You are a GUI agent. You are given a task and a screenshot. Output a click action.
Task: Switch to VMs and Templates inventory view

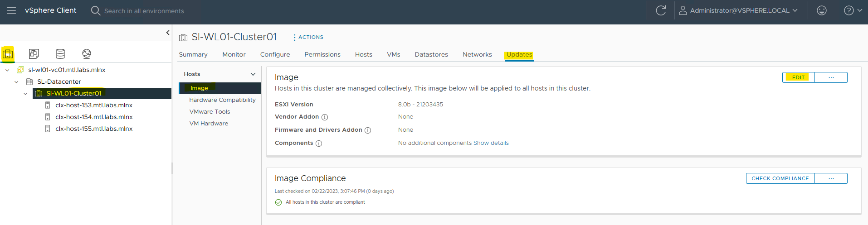(34, 54)
